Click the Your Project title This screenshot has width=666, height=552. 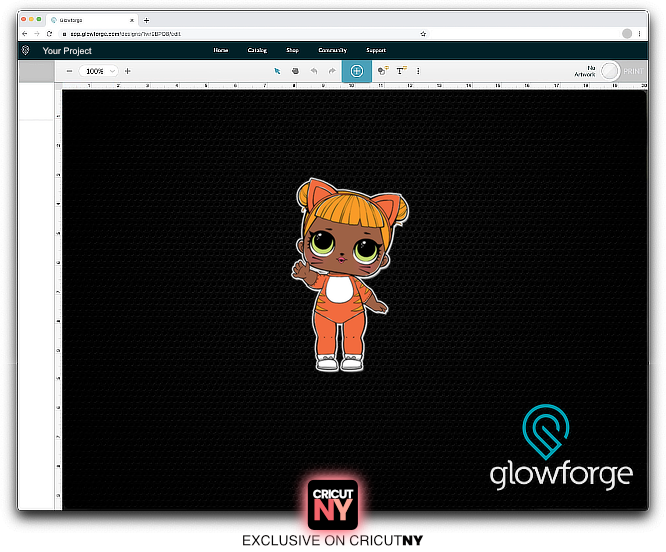click(x=67, y=51)
